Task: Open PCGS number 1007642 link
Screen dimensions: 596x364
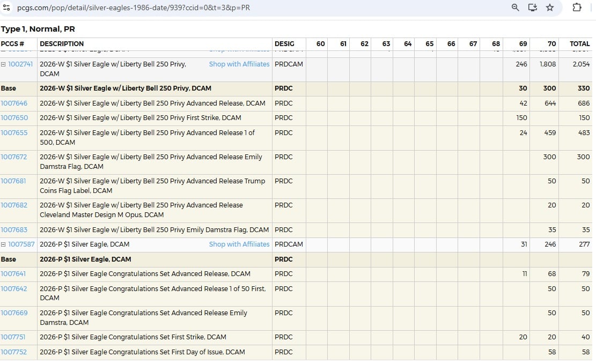Action: tap(14, 289)
